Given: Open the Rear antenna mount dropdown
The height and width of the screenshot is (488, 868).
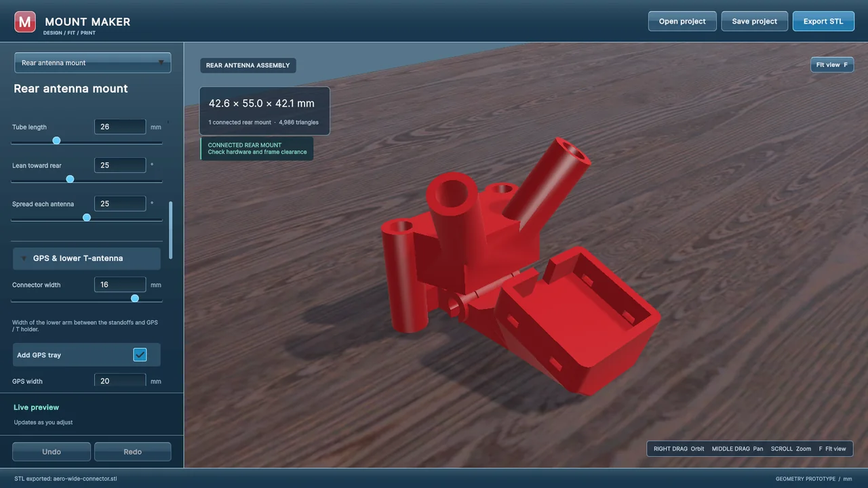Looking at the screenshot, I should coord(93,63).
